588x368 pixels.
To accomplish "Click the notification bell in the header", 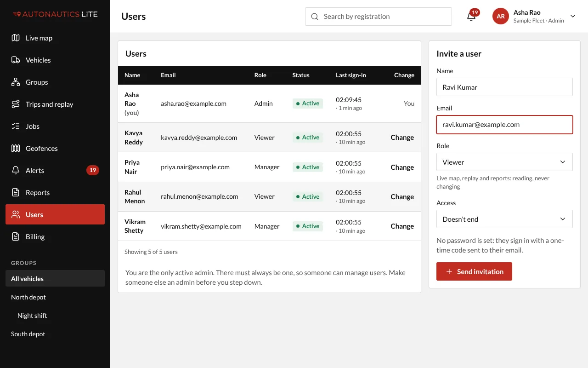I will [x=471, y=17].
